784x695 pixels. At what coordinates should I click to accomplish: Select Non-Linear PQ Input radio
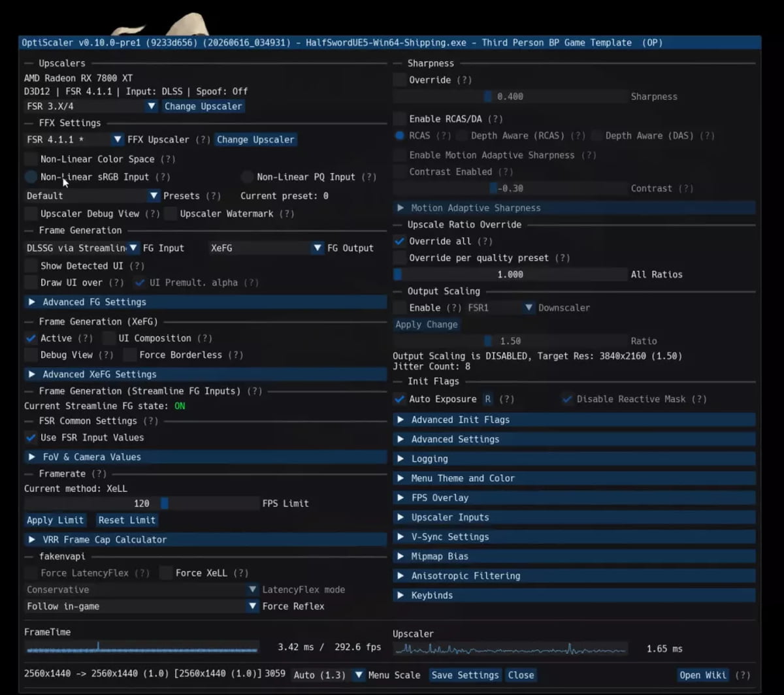click(x=247, y=176)
